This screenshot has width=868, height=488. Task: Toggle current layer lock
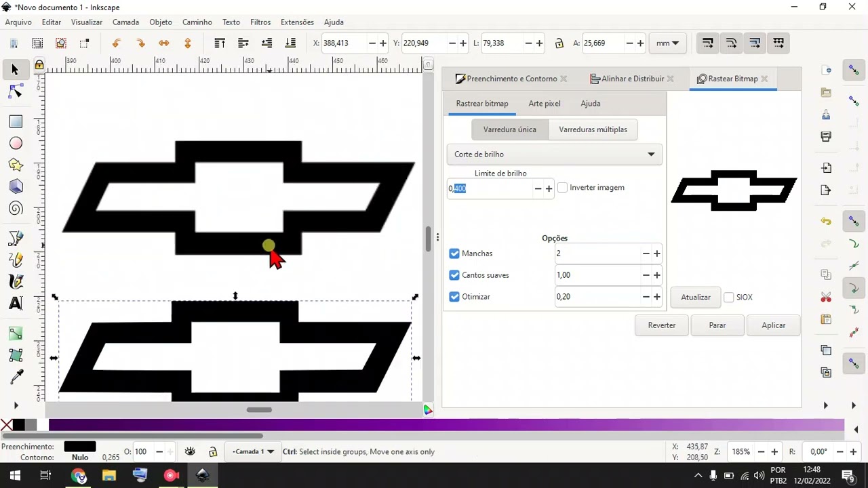tap(213, 451)
